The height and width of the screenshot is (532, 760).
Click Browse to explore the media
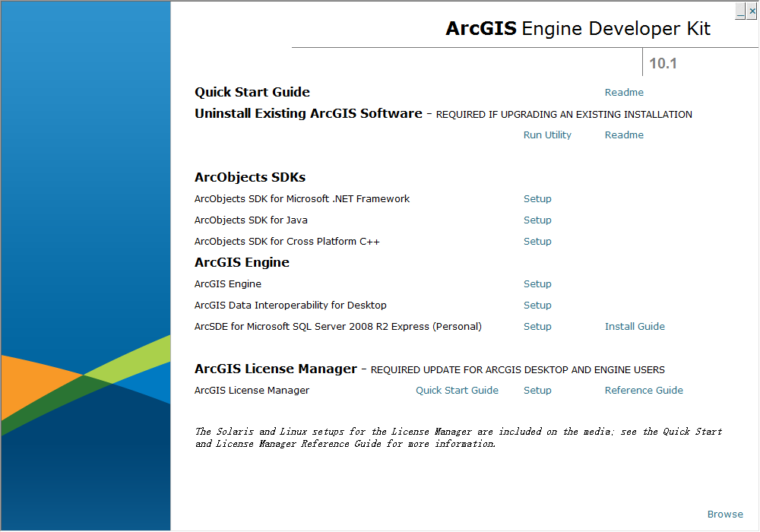coord(725,514)
